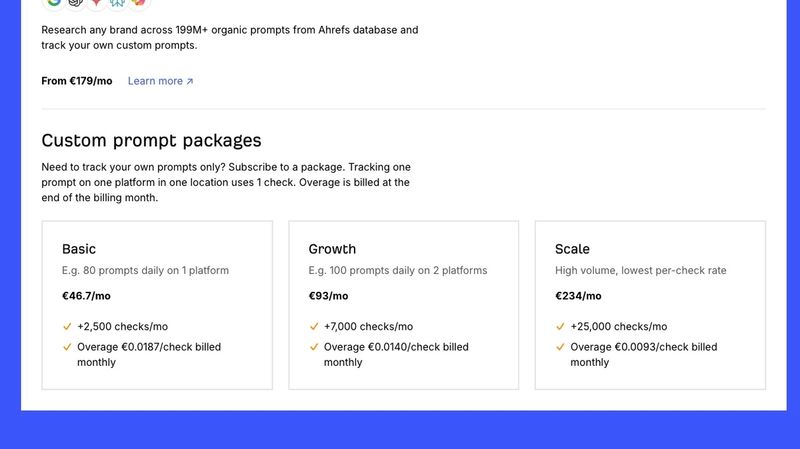Click checkmark beside +2,500 checks/mo
Screen dimensions: 800x449
click(67, 327)
